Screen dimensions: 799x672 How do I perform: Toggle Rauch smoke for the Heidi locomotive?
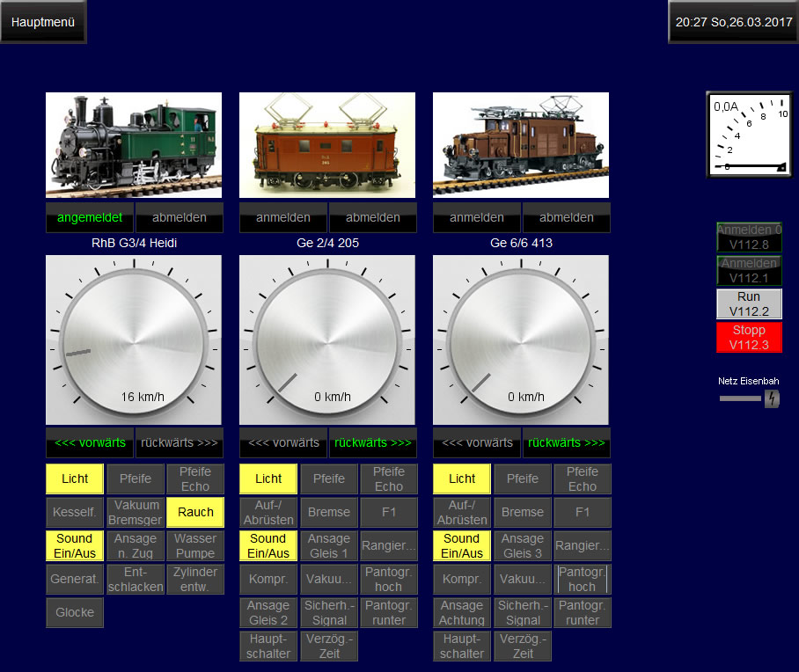tap(195, 512)
